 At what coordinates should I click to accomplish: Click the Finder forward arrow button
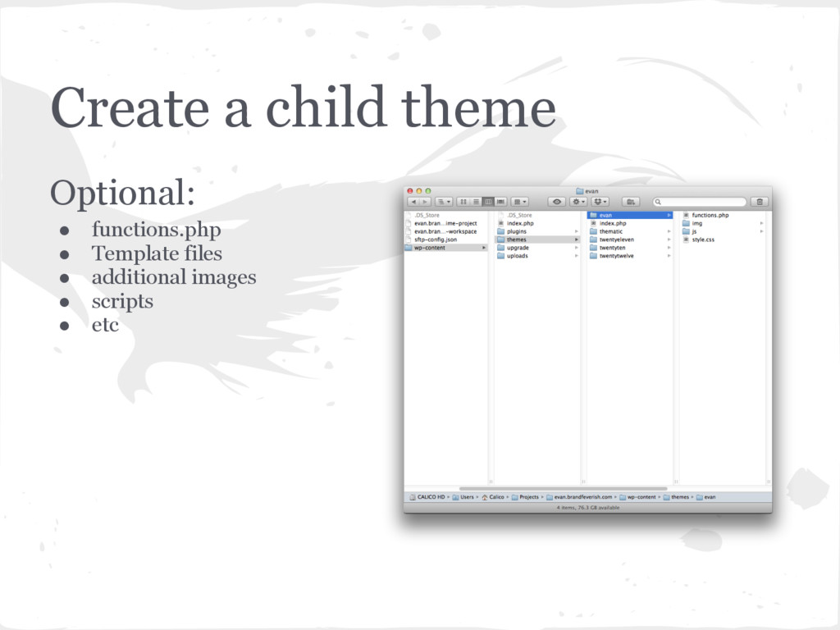pos(426,202)
